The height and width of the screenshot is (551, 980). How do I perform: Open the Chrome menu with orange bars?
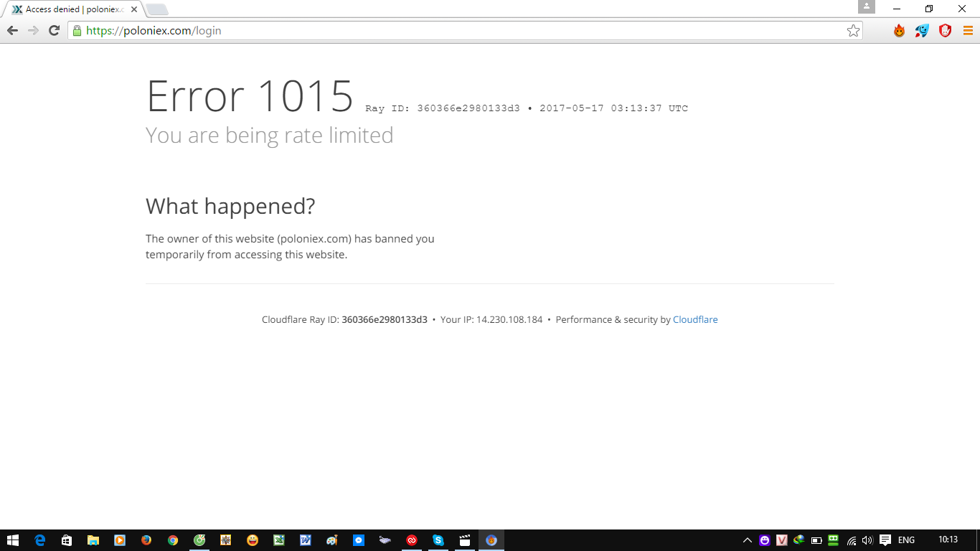(968, 31)
